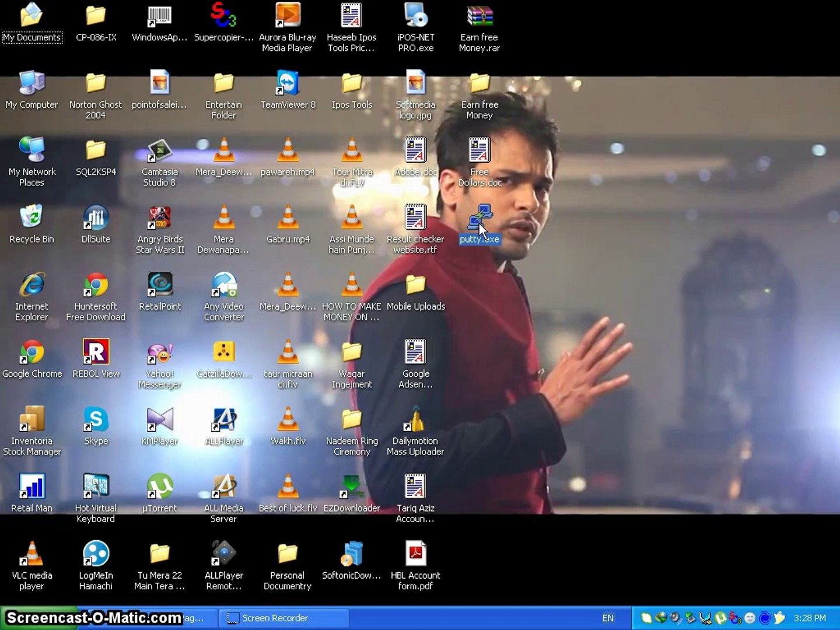Click the Angry Birds Star Wars II icon
The image size is (840, 630).
(x=159, y=218)
